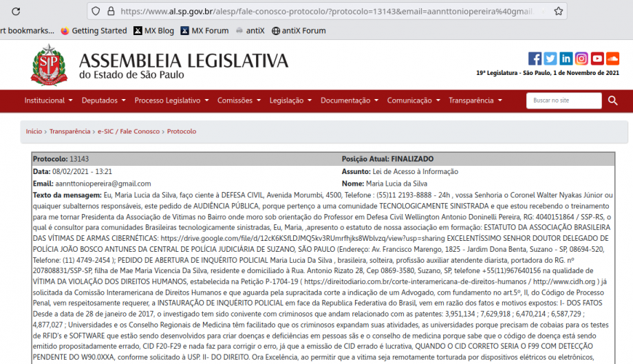Bookmark this page with the star icon
This screenshot has width=633, height=364.
point(558,11)
